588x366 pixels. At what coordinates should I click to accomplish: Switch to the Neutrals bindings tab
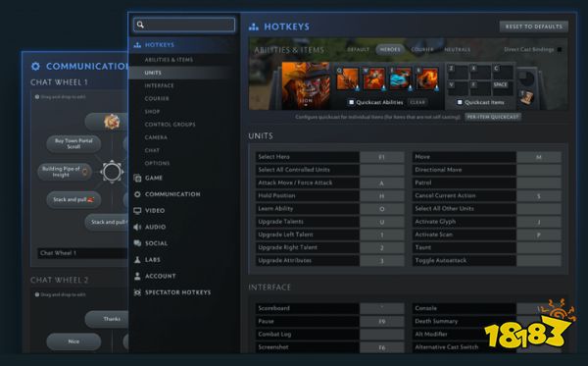[457, 49]
